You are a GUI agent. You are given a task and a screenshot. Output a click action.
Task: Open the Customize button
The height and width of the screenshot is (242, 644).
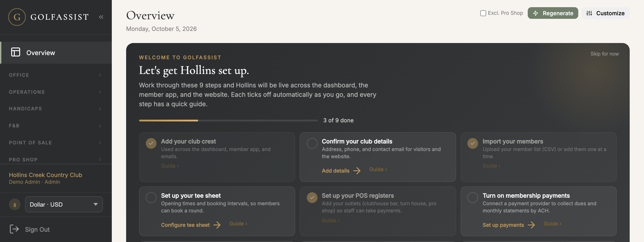click(x=605, y=13)
